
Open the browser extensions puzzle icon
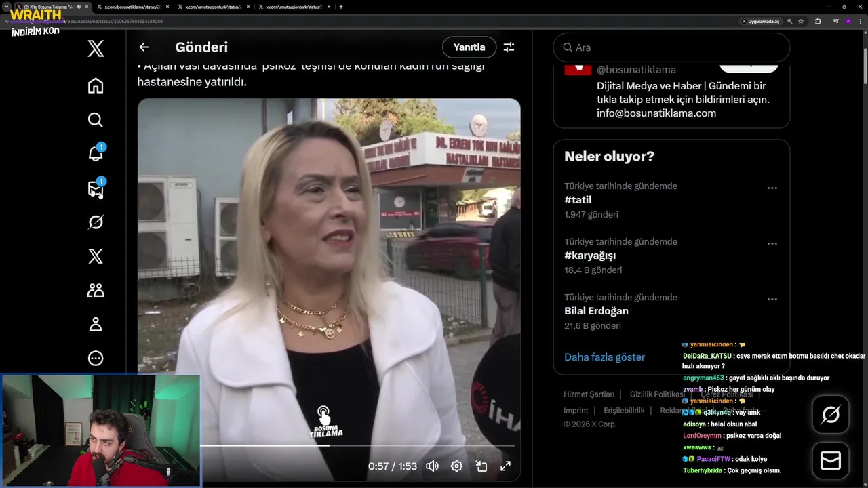pyautogui.click(x=818, y=21)
